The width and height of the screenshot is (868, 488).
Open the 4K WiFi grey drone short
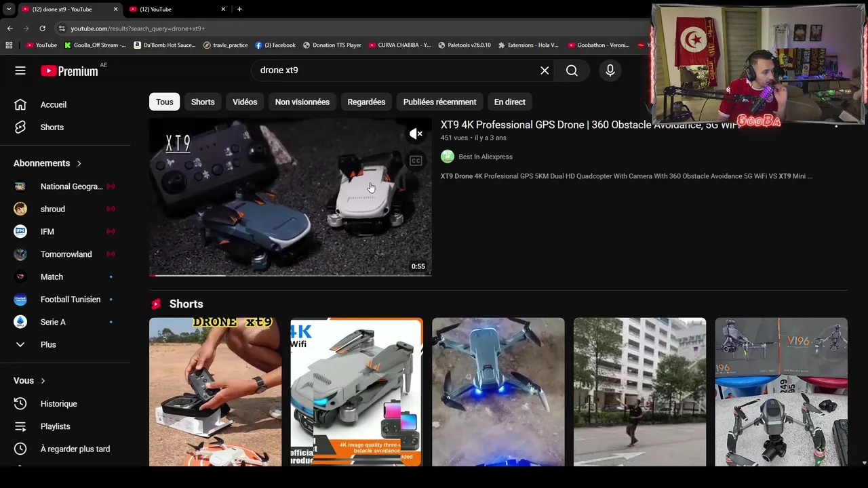pyautogui.click(x=357, y=392)
